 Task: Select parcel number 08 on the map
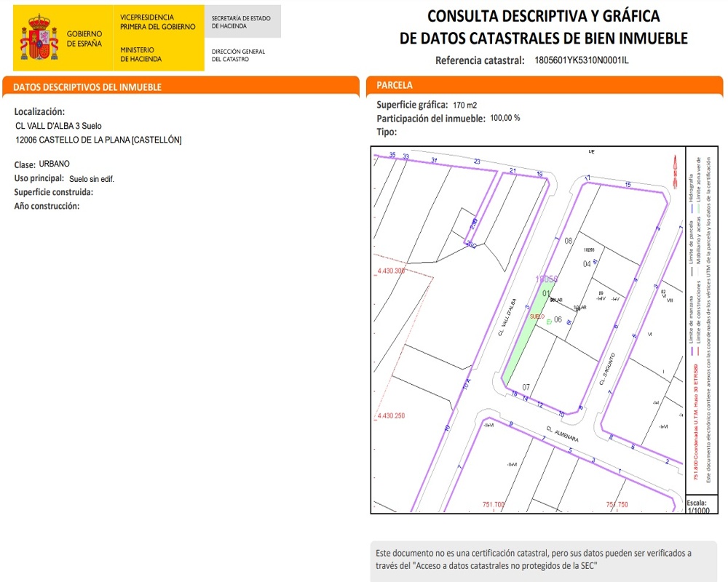[569, 241]
